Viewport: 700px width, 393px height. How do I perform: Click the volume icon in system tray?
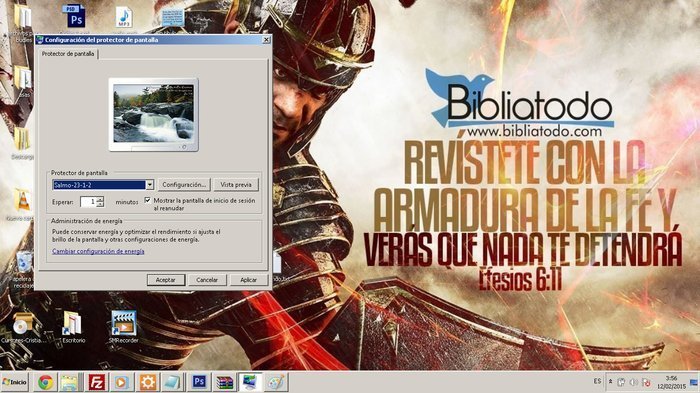coord(633,382)
